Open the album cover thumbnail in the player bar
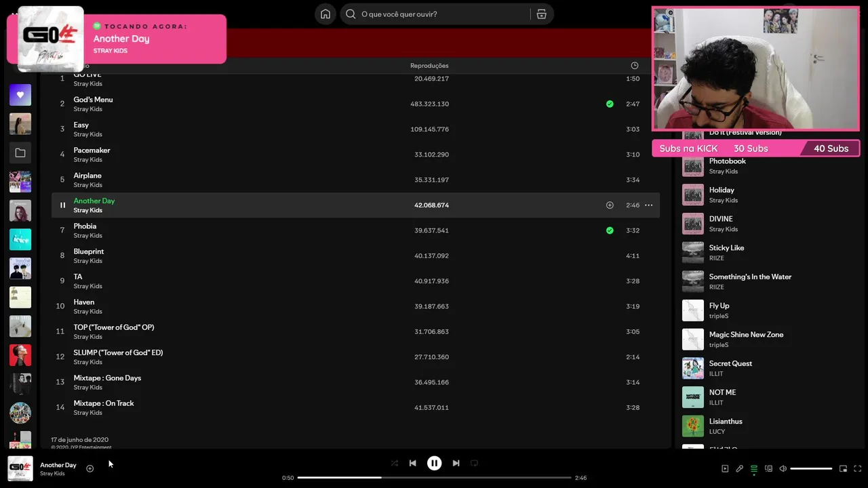Viewport: 868px width, 488px height. point(20,468)
